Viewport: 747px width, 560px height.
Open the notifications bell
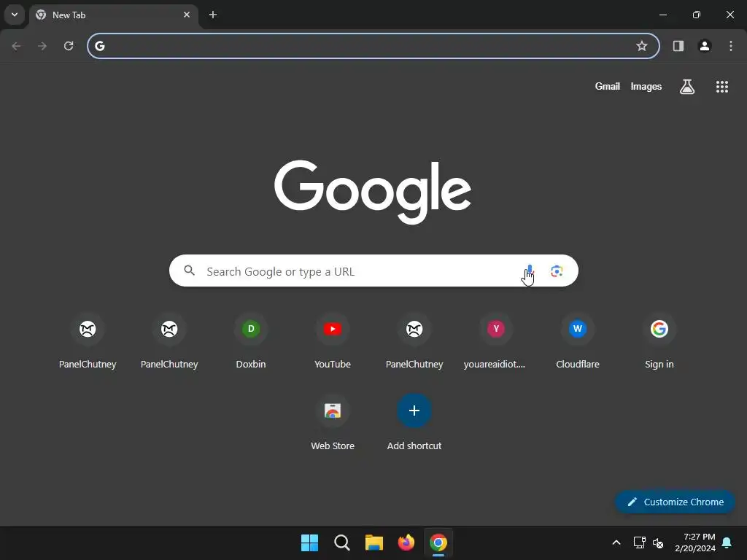tap(727, 542)
